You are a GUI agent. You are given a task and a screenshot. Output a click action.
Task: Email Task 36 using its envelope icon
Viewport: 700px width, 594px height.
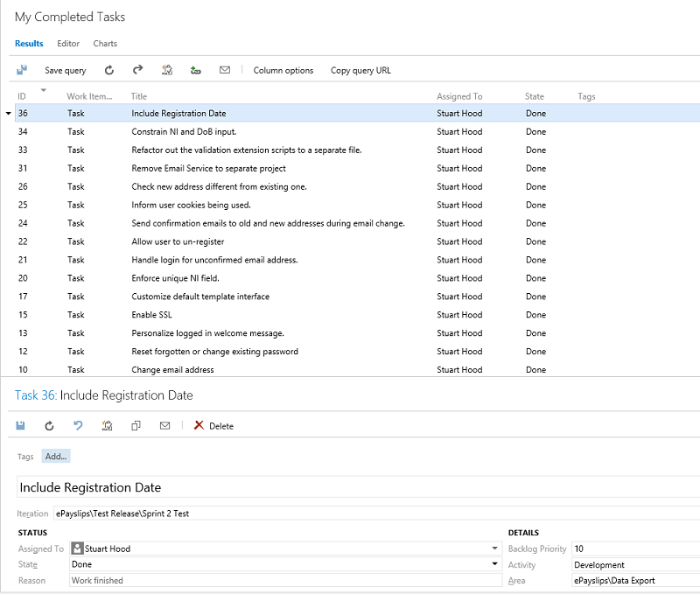coord(164,426)
